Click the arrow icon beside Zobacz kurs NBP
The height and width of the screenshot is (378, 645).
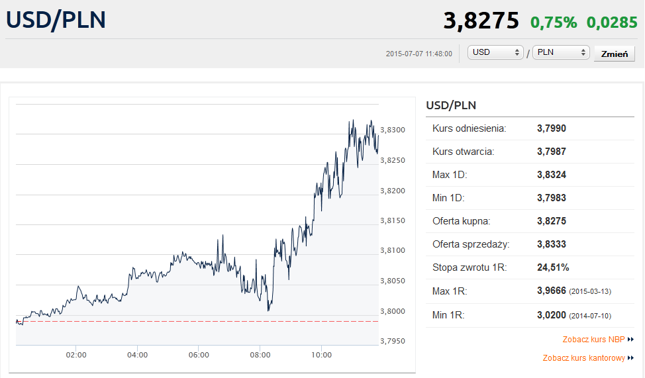[631, 339]
